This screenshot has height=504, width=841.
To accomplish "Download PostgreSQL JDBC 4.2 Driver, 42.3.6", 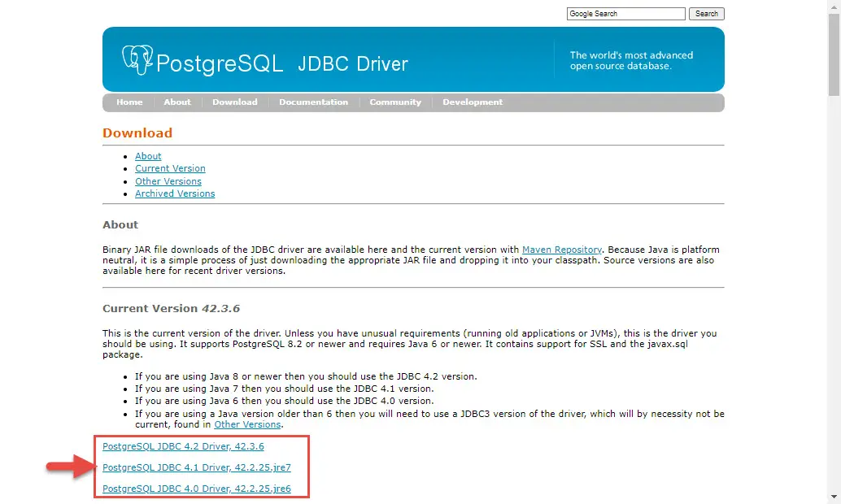I will (x=183, y=446).
